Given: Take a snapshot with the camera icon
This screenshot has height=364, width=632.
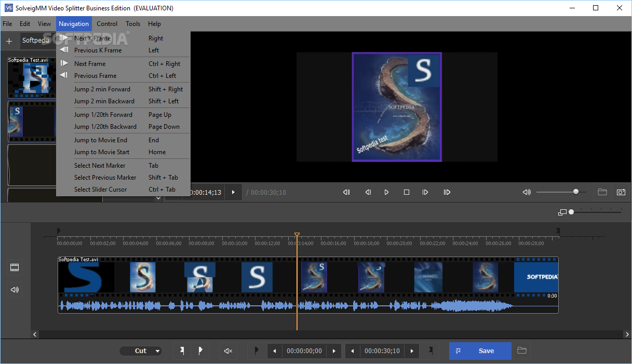Looking at the screenshot, I should 621,192.
